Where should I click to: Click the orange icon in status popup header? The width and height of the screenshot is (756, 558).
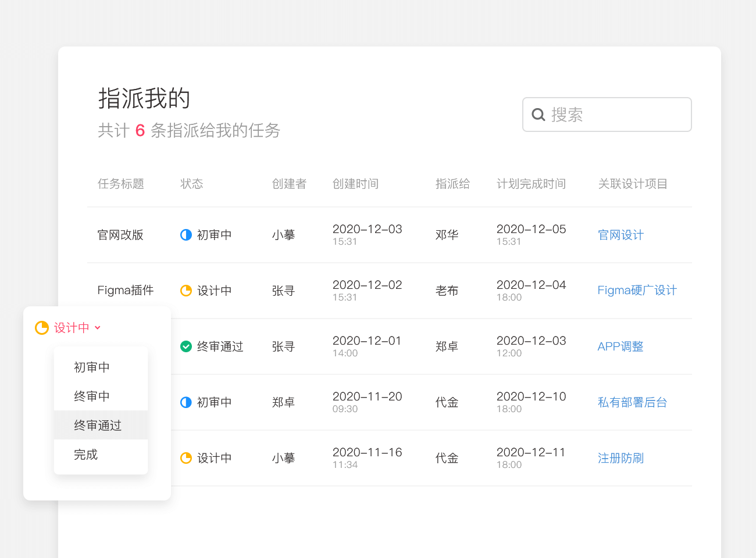point(42,328)
